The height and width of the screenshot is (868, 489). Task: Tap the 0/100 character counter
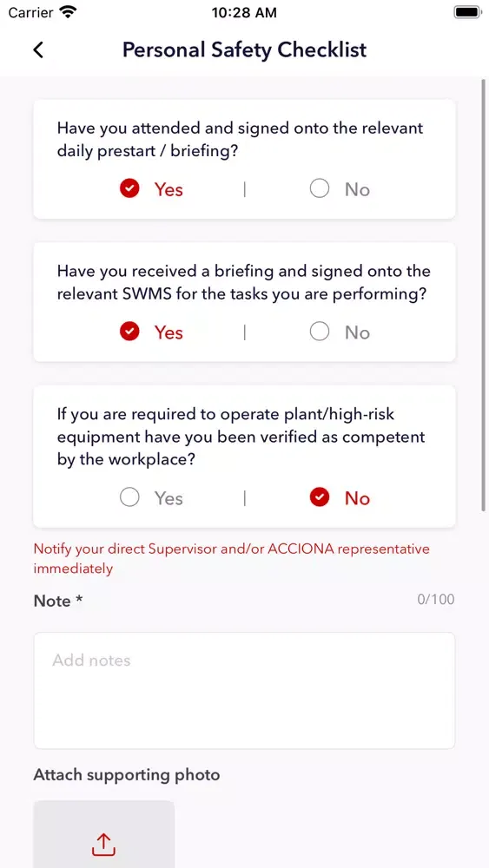click(x=436, y=600)
